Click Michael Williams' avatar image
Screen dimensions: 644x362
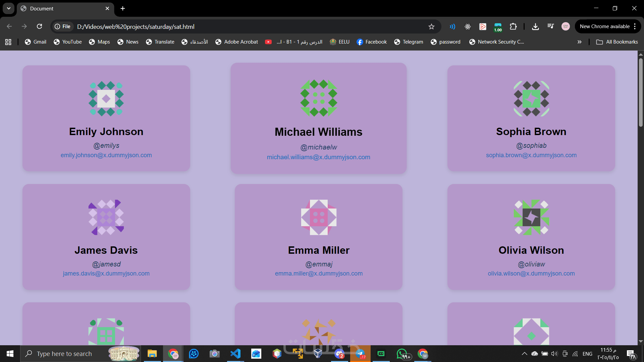[x=318, y=98]
